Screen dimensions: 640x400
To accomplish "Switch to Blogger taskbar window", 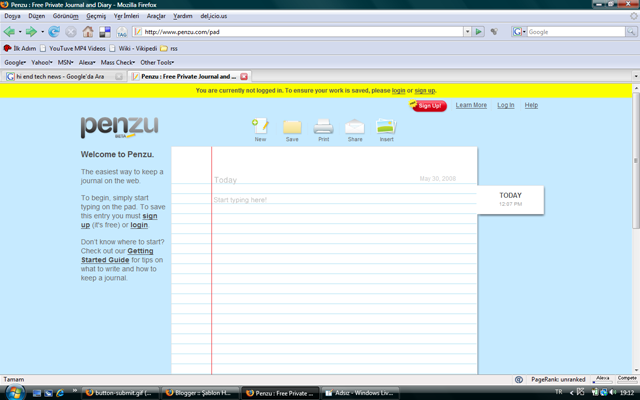I will tap(200, 393).
